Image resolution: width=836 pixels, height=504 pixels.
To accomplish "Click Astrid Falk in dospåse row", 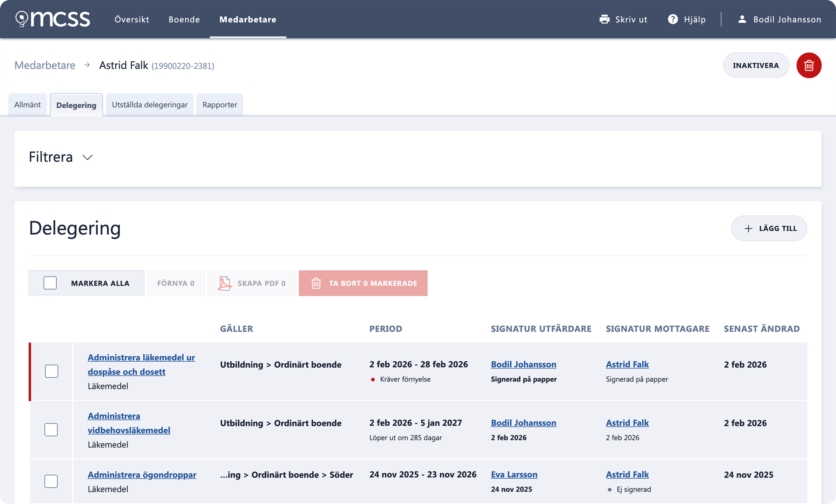I will coord(627,364).
